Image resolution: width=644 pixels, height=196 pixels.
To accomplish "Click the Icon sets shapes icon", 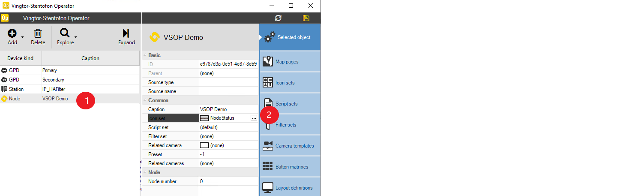I will pyautogui.click(x=268, y=82).
